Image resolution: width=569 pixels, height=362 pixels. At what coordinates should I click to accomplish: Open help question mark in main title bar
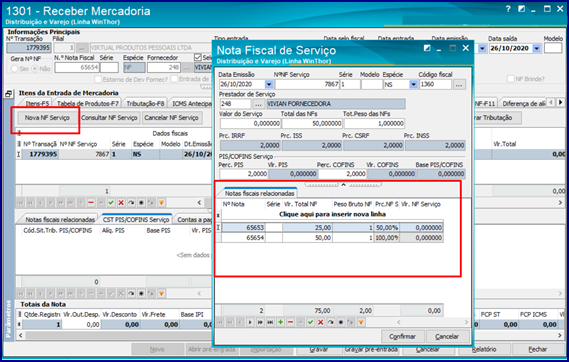pos(508,9)
